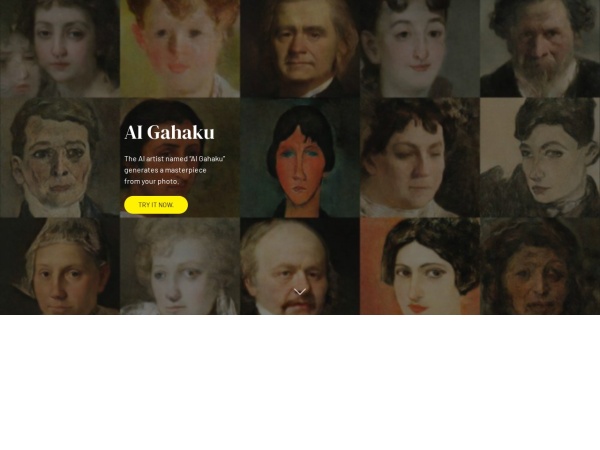Select the man with white cravat portrait
Viewport: 600px width, 450px height.
(x=60, y=158)
